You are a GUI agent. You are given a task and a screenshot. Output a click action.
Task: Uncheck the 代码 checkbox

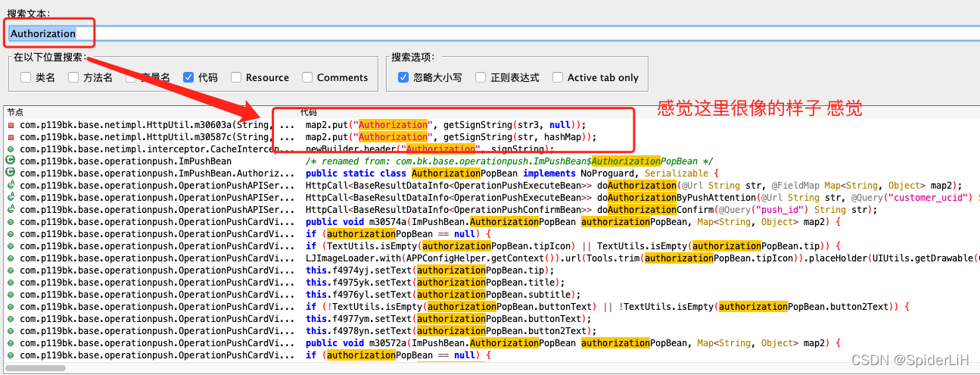pos(188,77)
